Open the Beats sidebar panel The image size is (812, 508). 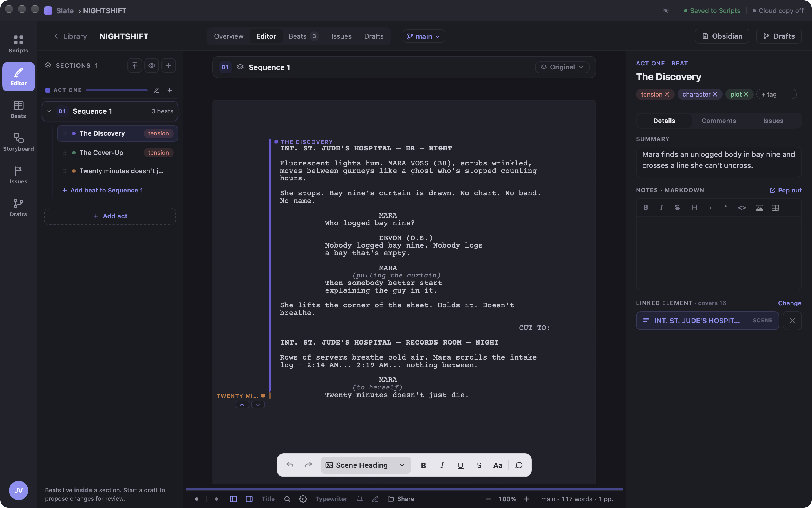pyautogui.click(x=18, y=110)
